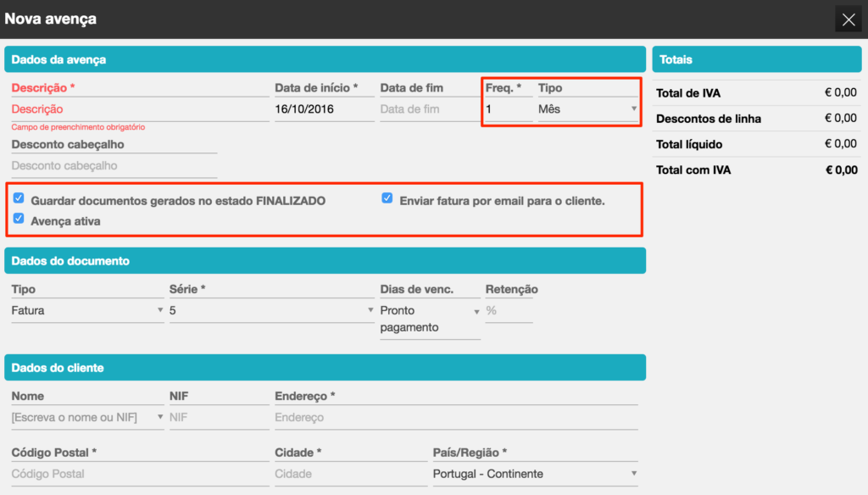Close the Nova avença dialog
The height and width of the screenshot is (495, 868).
click(848, 20)
